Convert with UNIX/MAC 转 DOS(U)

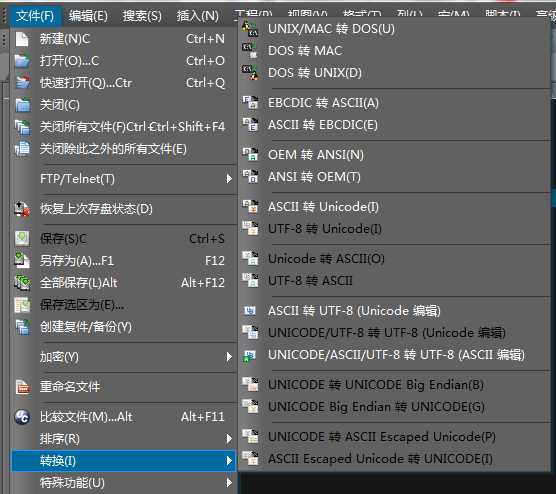tap(395, 29)
